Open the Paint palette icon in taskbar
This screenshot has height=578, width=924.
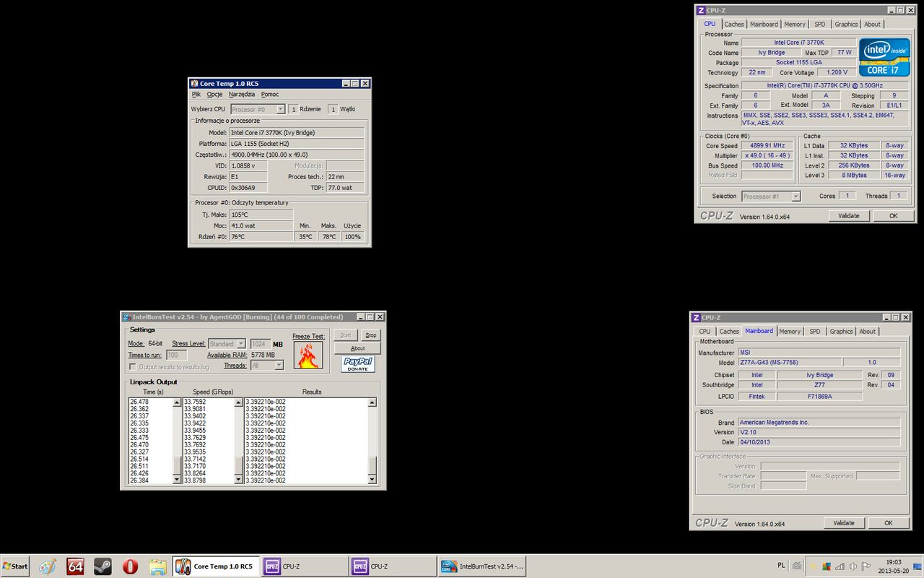click(x=48, y=566)
